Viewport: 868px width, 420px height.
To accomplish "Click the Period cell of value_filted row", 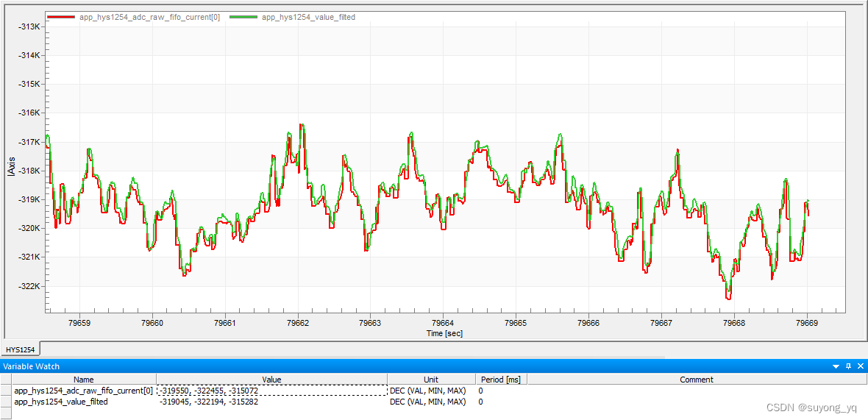I will pyautogui.click(x=501, y=402).
